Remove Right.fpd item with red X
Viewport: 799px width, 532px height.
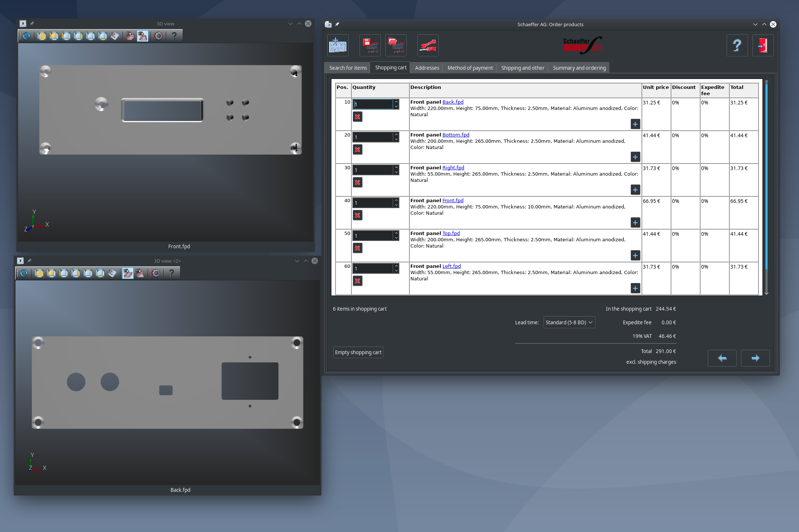(x=357, y=183)
